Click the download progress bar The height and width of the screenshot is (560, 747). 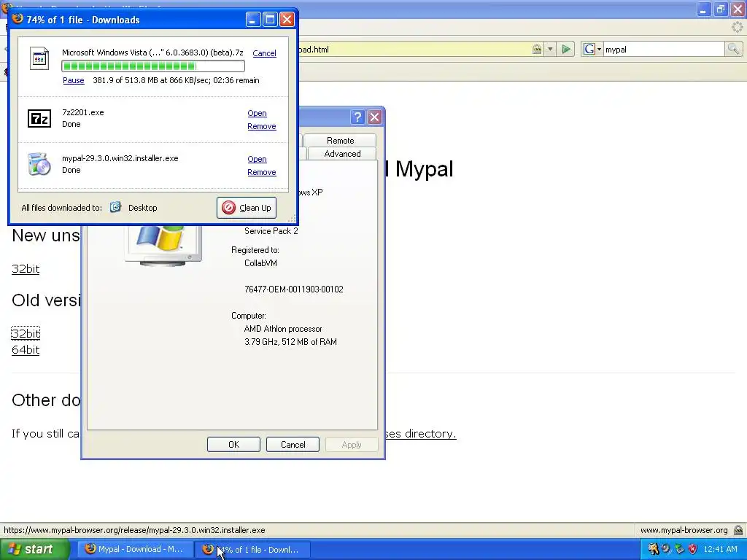coord(153,66)
